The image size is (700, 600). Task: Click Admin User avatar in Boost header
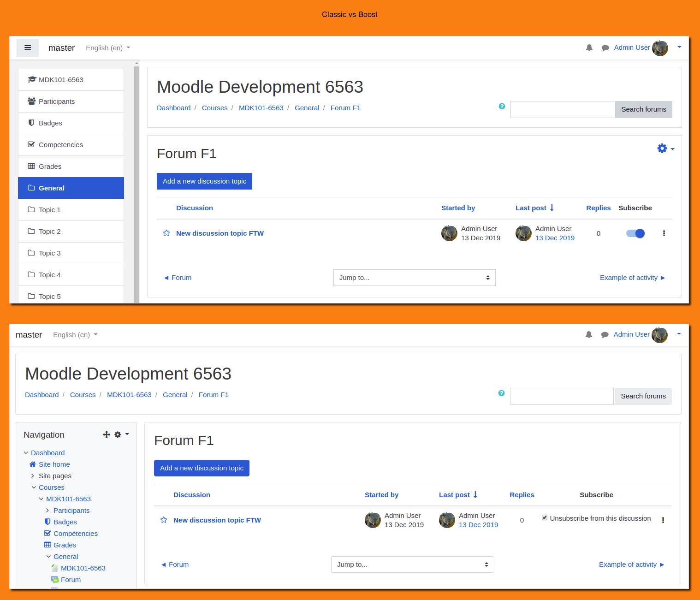pyautogui.click(x=660, y=48)
